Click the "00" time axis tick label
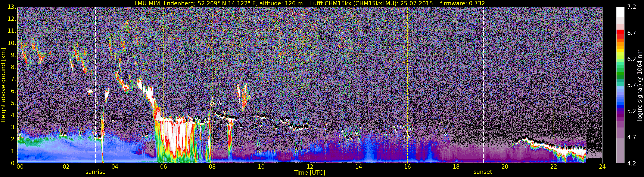Screen dimensions: 644x177 coord(20,167)
